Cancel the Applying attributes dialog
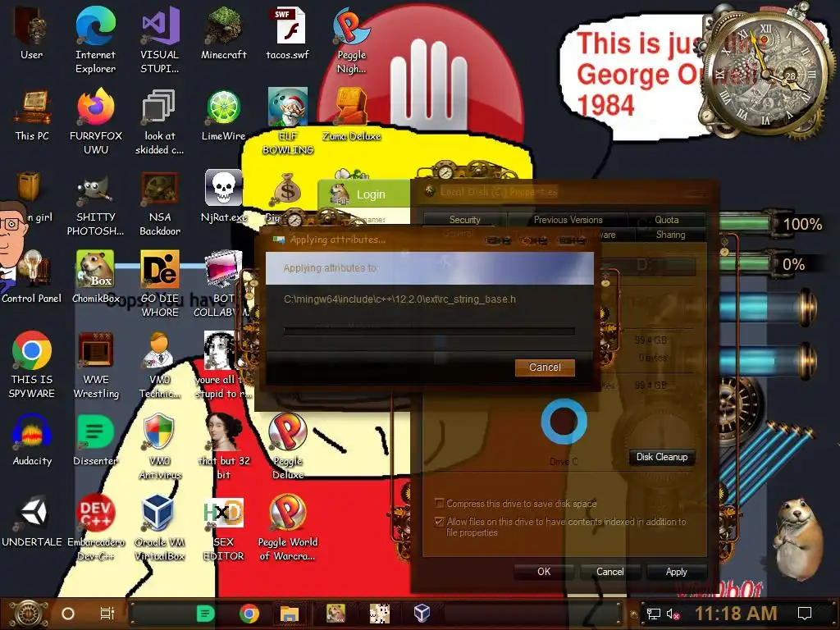840x630 pixels. click(x=545, y=367)
